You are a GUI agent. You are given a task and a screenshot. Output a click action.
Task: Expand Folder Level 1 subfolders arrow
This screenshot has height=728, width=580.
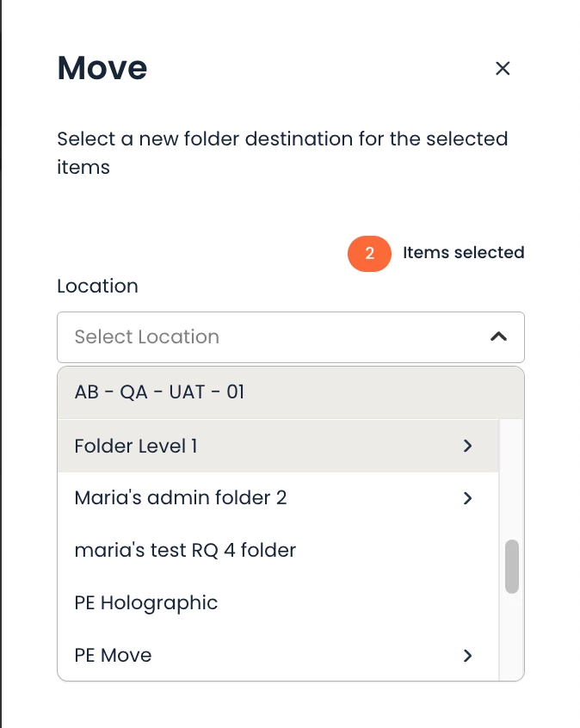(x=468, y=446)
